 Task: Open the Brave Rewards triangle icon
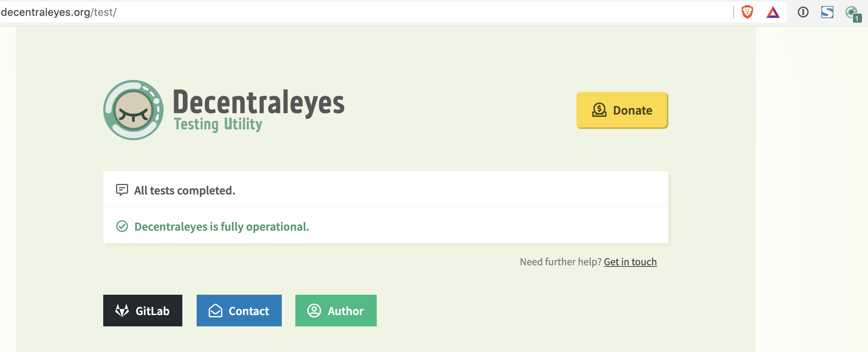pos(773,12)
